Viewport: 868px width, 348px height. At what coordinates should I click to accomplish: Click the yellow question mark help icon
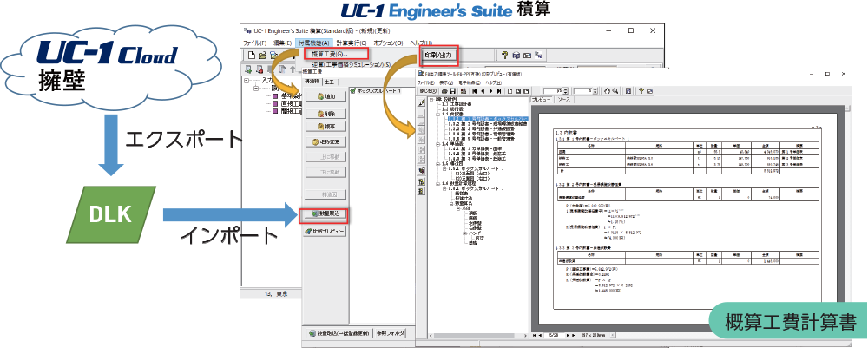pyautogui.click(x=505, y=54)
